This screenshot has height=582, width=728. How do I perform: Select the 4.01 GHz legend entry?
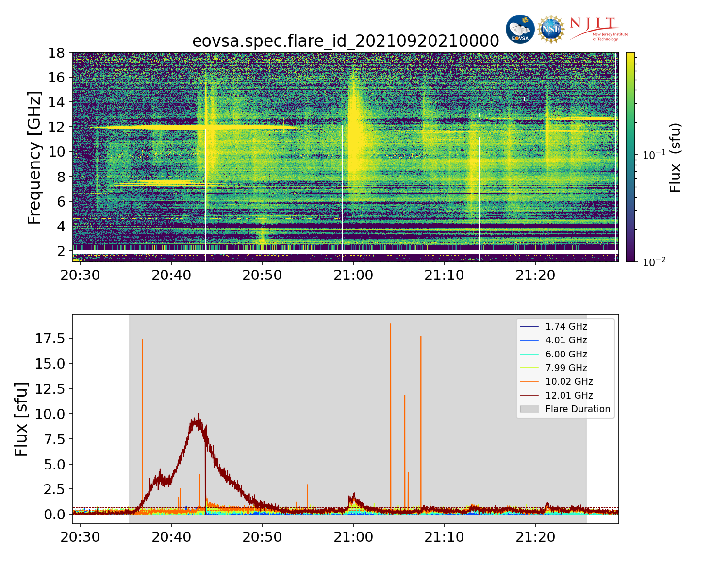pos(566,340)
